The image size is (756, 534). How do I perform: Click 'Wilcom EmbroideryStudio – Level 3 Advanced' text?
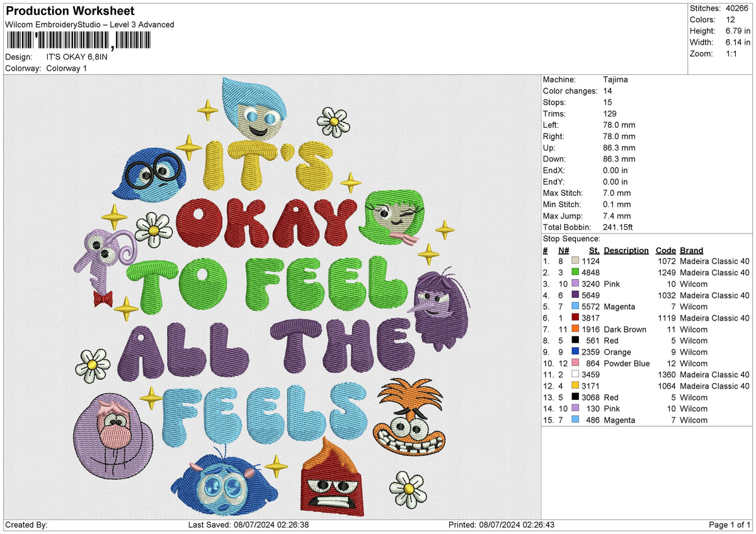pyautogui.click(x=89, y=25)
